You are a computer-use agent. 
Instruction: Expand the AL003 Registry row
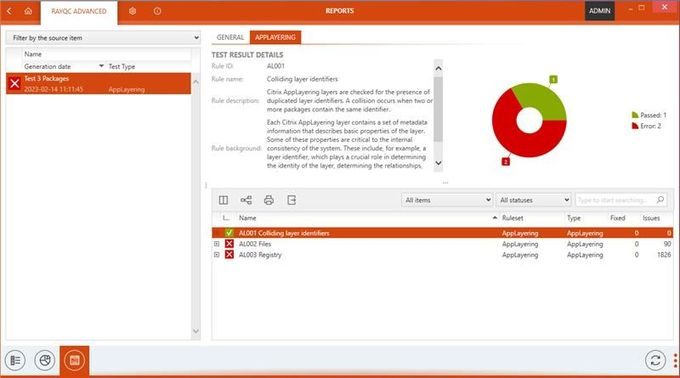pyautogui.click(x=216, y=255)
